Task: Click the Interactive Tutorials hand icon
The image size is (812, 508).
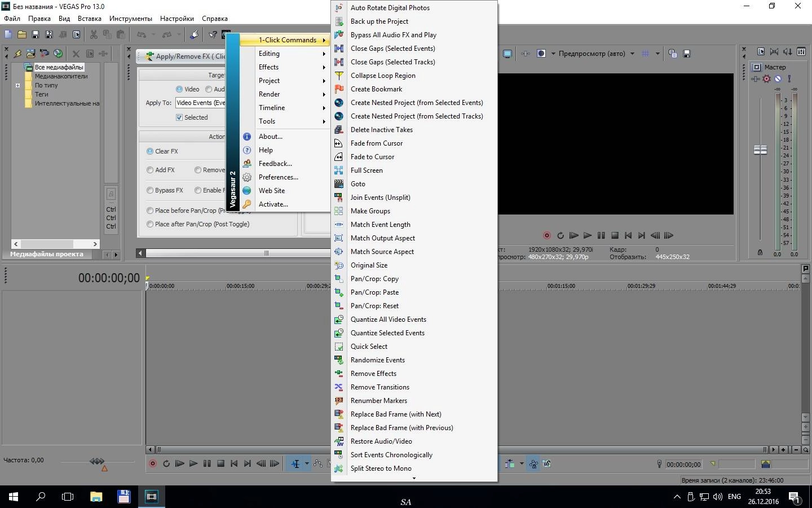Action: click(194, 34)
